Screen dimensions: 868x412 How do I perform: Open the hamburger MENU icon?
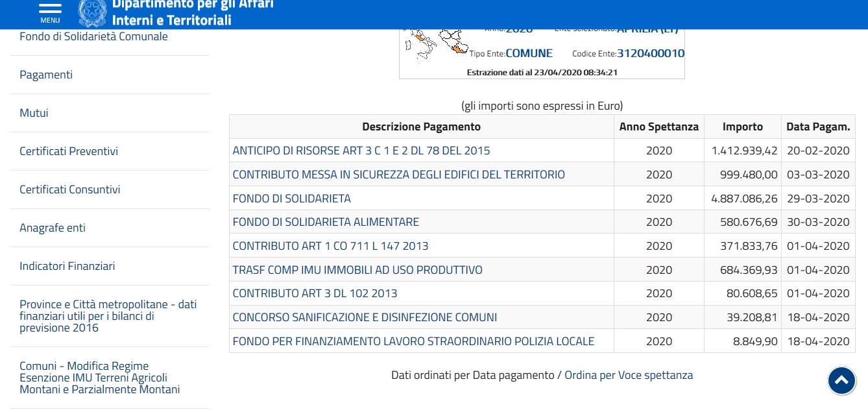pos(50,11)
